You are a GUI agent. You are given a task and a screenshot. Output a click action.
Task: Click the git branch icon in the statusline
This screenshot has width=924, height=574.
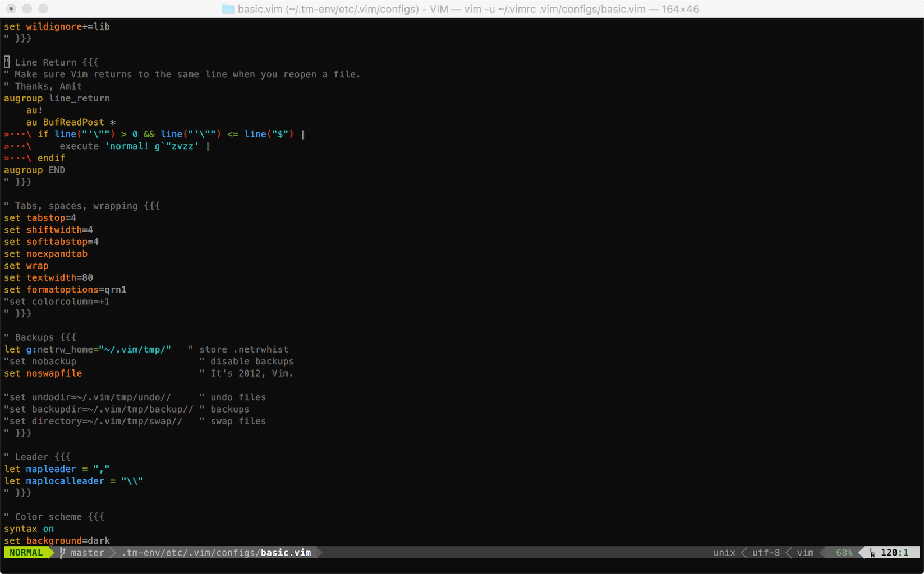point(62,553)
